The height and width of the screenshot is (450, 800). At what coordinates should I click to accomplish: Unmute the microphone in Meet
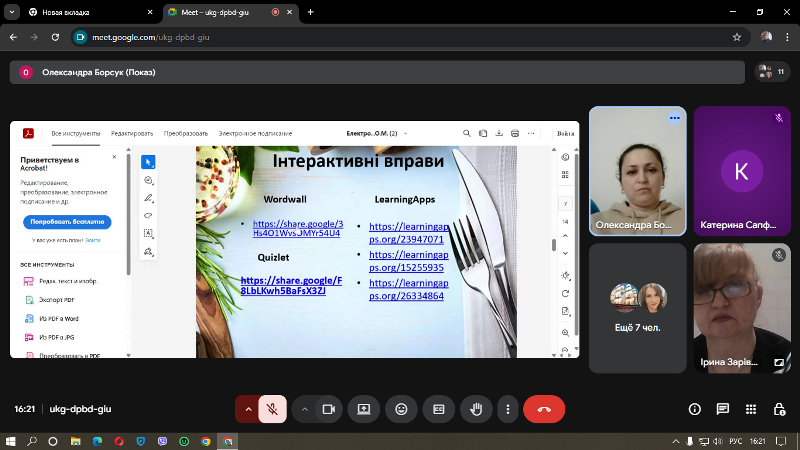coord(272,409)
